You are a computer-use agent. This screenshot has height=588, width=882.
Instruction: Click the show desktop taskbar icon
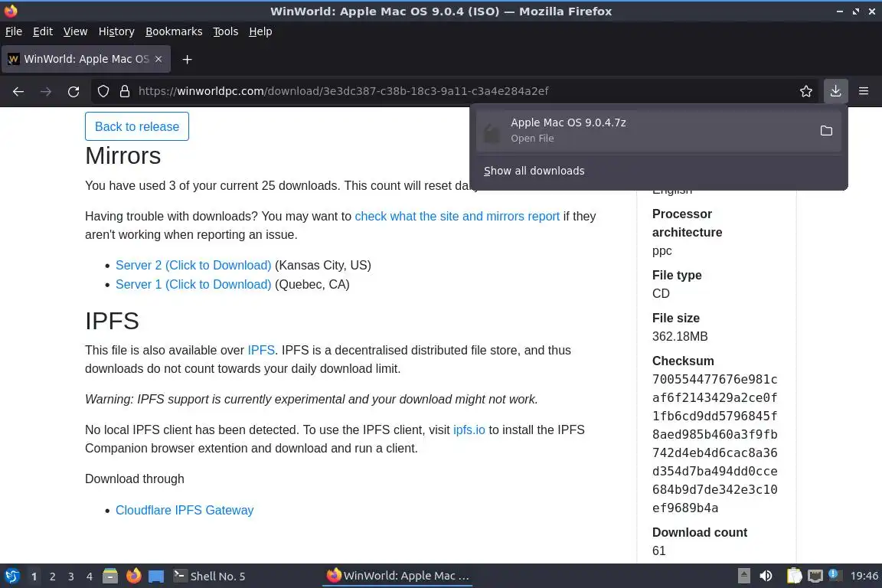point(156,577)
